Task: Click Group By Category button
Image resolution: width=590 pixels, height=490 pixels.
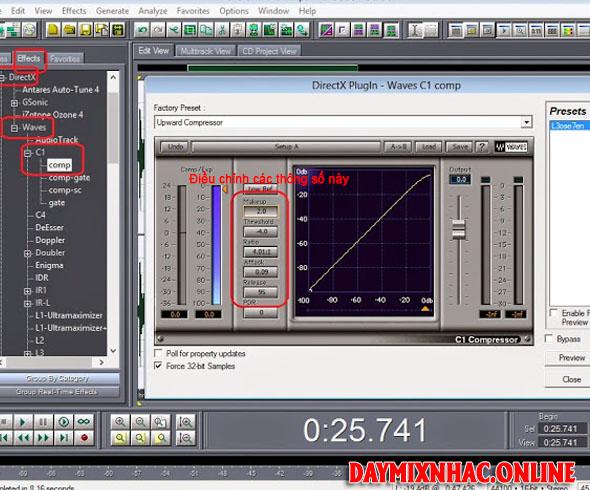Action: [x=58, y=379]
